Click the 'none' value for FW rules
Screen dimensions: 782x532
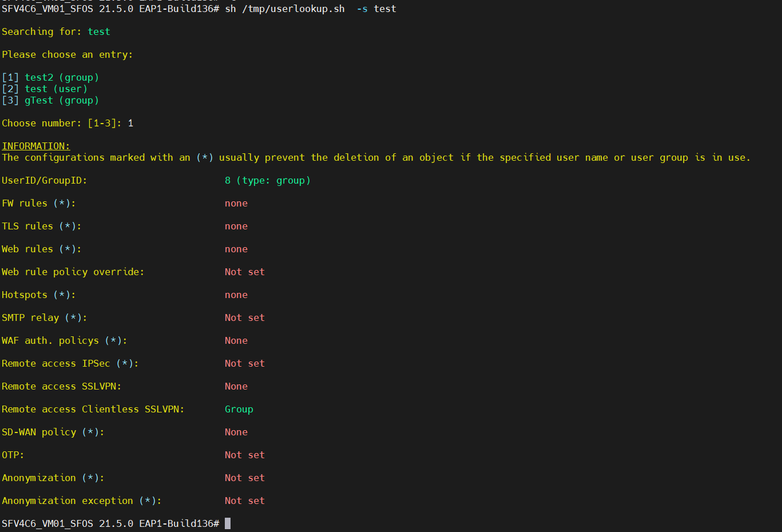236,203
